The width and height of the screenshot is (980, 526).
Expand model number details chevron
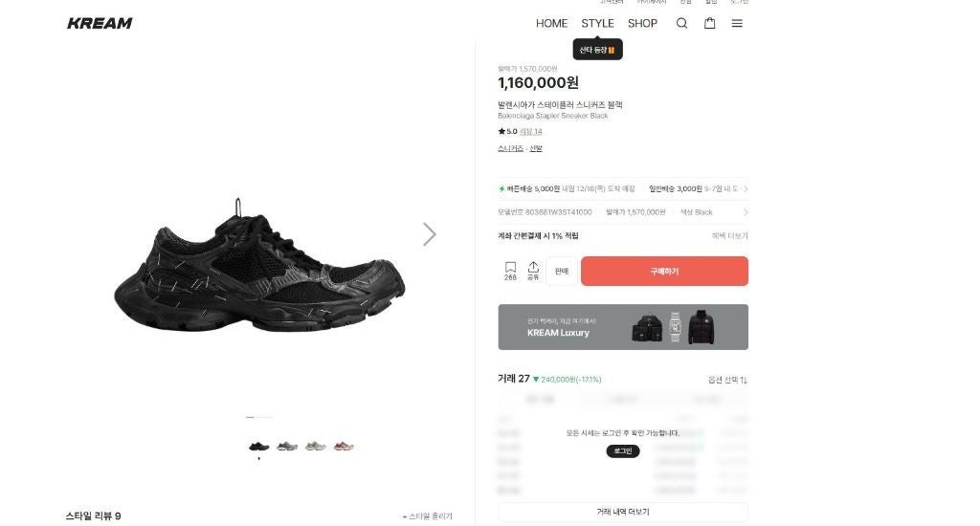745,212
